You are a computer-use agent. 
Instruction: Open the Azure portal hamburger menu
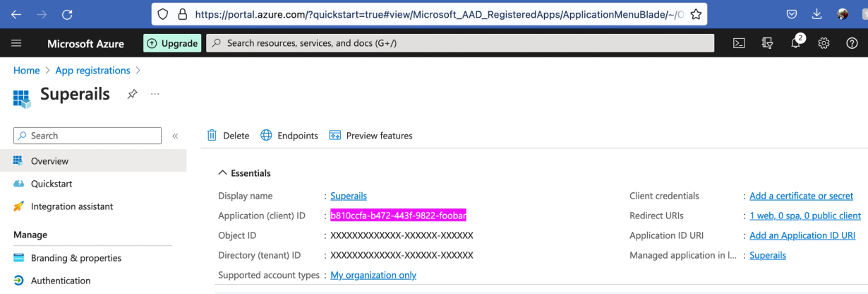pyautogui.click(x=17, y=43)
